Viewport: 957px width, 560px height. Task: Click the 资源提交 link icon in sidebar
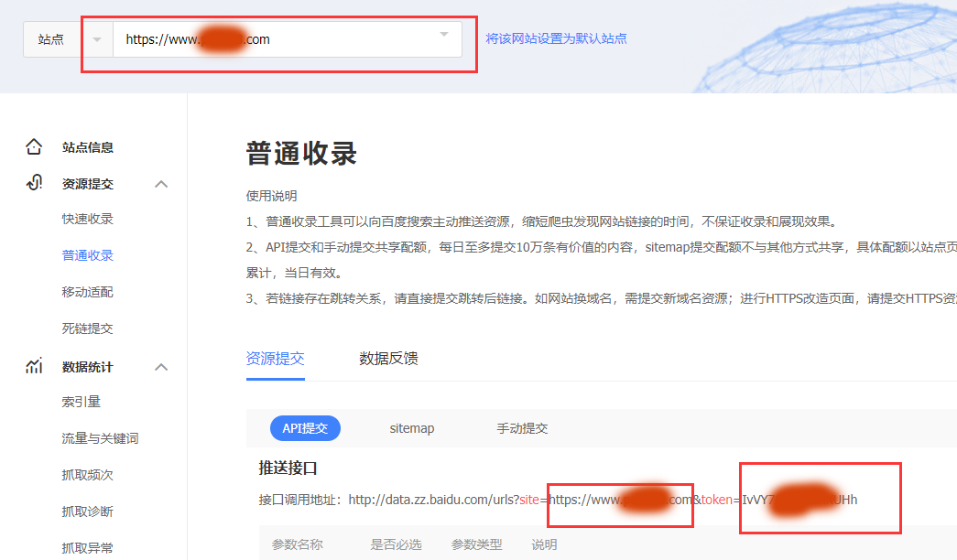point(34,183)
